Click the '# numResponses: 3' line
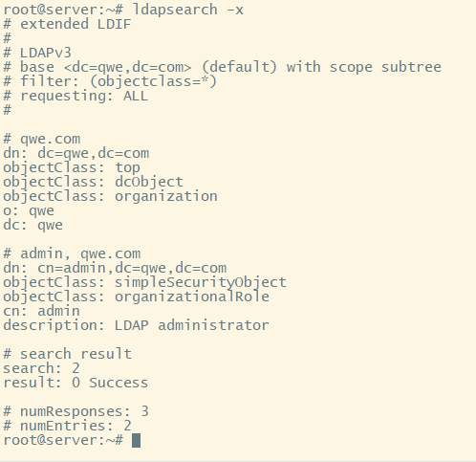Image resolution: width=476 pixels, height=462 pixels. (76, 411)
